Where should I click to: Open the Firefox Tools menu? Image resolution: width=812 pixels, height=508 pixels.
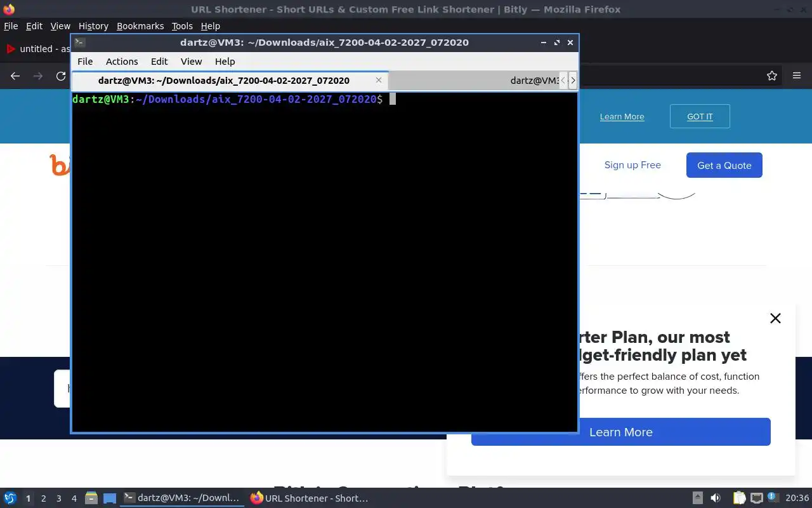pyautogui.click(x=182, y=26)
